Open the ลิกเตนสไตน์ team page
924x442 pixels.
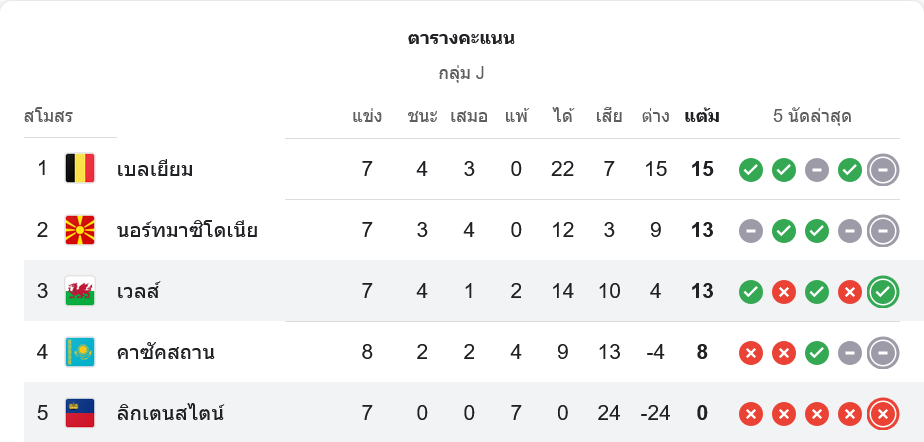coord(170,413)
